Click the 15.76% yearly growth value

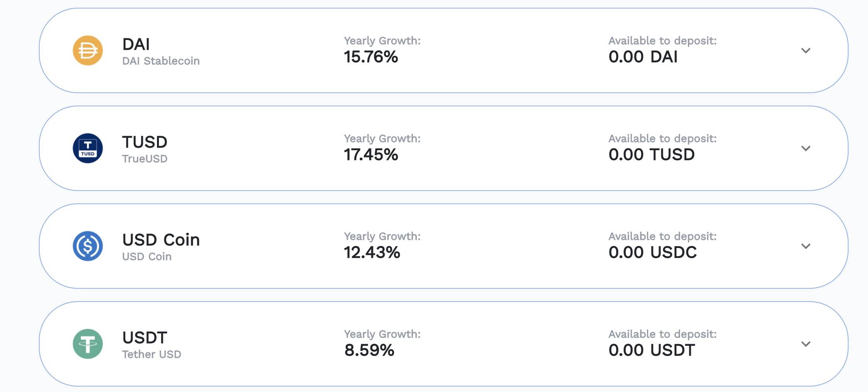371,57
